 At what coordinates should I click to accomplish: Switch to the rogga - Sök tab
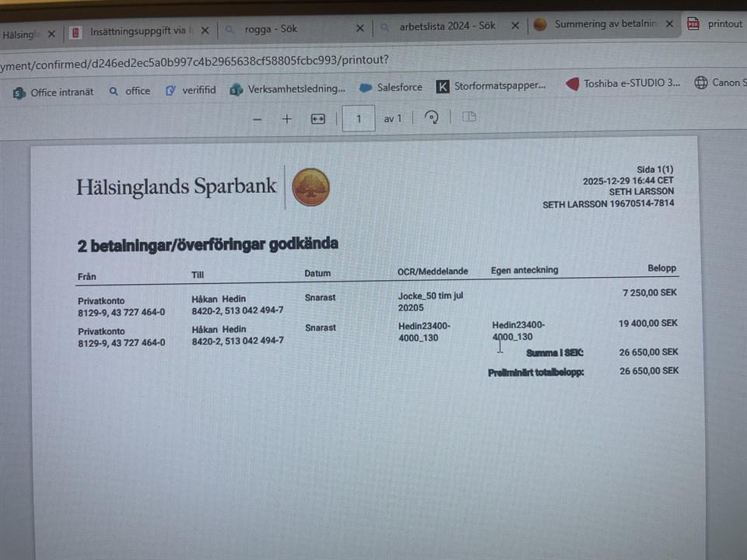point(271,29)
